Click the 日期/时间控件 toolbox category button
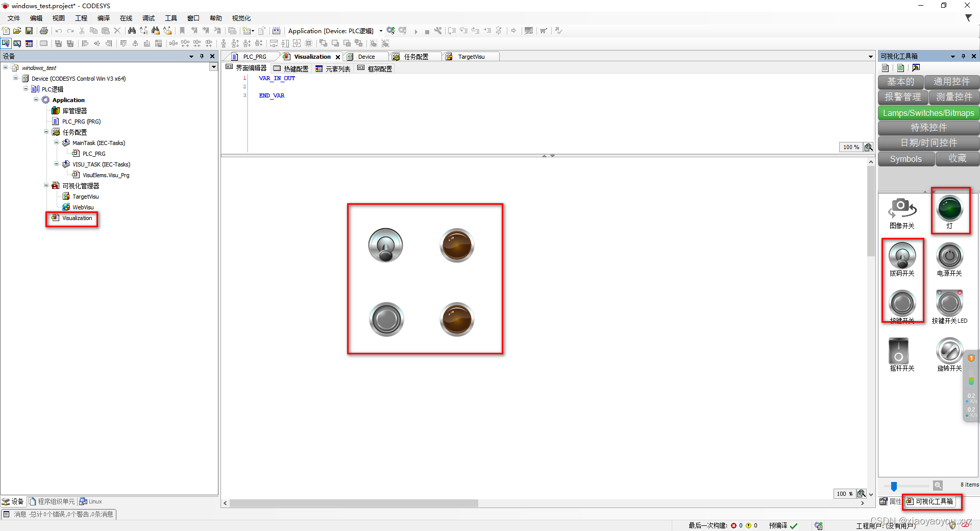Viewport: 980px width, 531px height. point(928,143)
